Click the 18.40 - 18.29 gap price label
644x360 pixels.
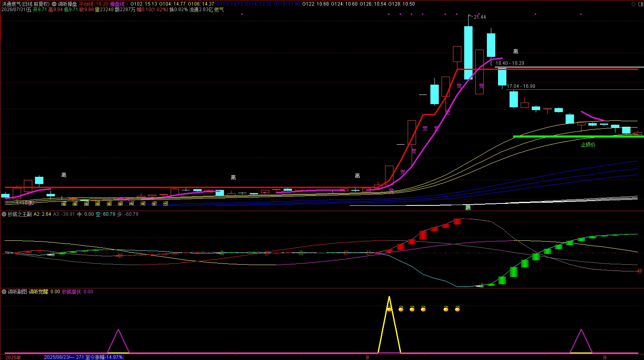(x=510, y=63)
